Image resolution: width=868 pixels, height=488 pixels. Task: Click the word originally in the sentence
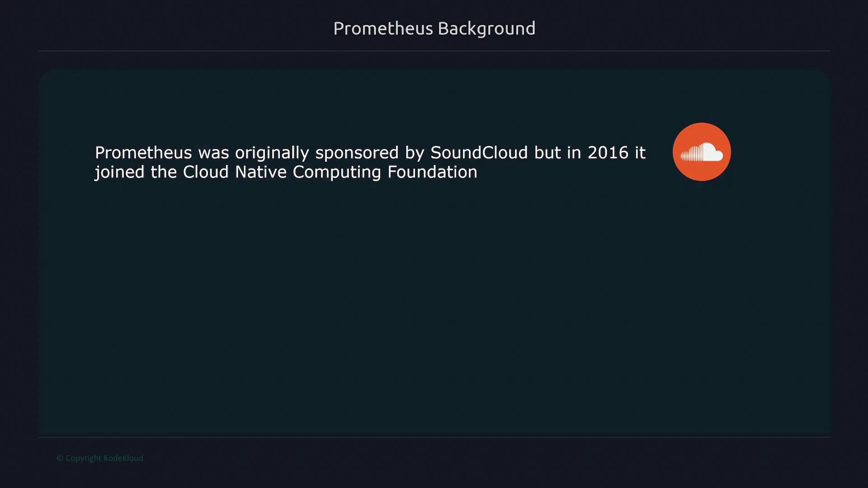[272, 153]
